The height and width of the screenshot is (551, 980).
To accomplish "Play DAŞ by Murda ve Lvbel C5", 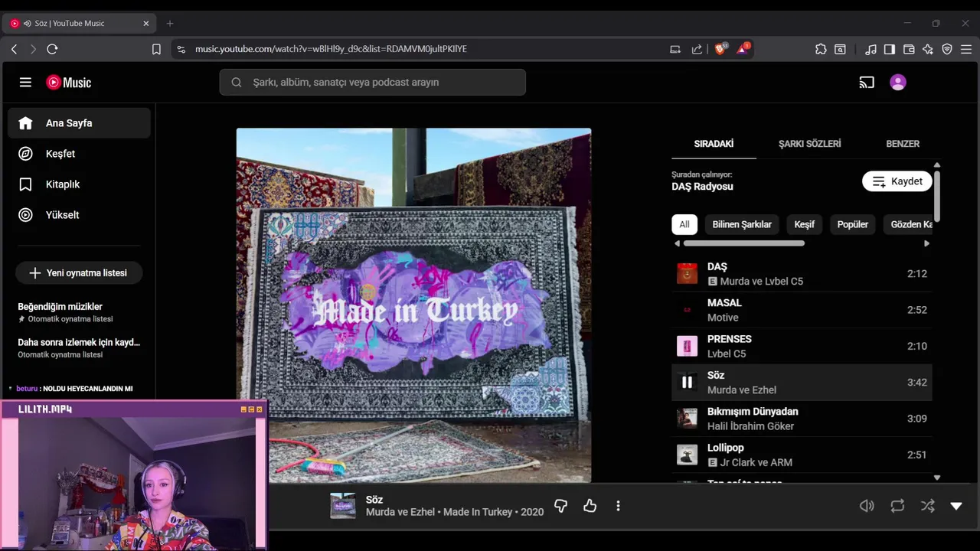I will 802,273.
